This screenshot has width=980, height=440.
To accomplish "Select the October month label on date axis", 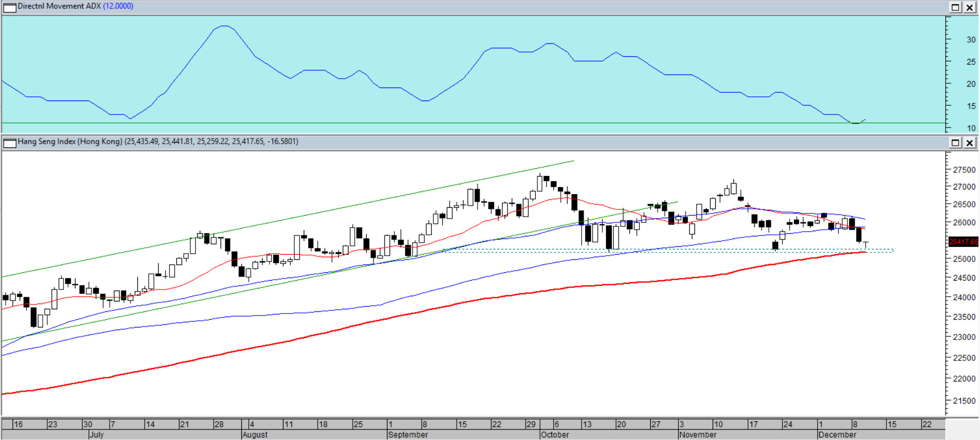I will (x=555, y=435).
